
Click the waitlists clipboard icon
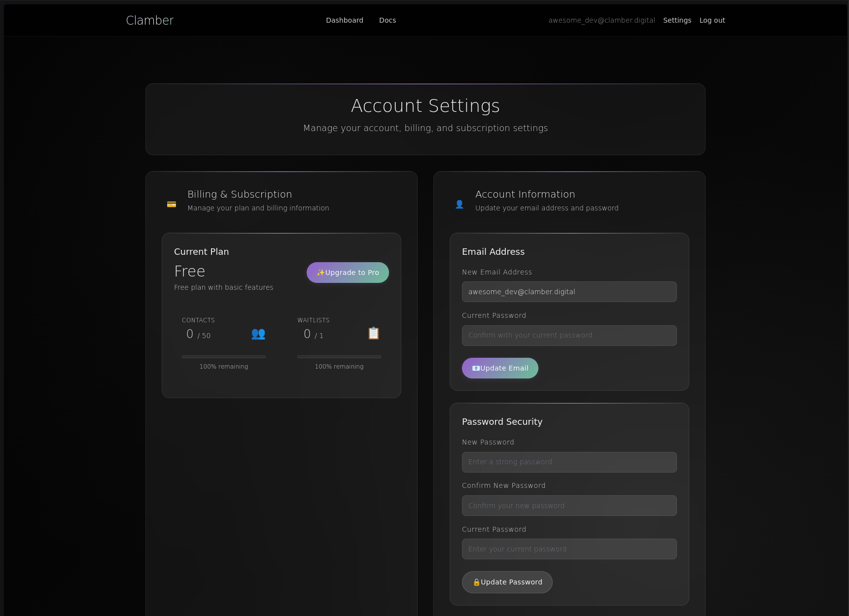pyautogui.click(x=374, y=334)
